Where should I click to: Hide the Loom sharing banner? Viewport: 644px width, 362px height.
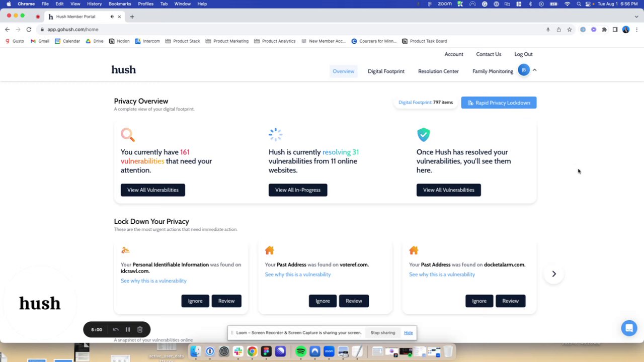click(409, 333)
